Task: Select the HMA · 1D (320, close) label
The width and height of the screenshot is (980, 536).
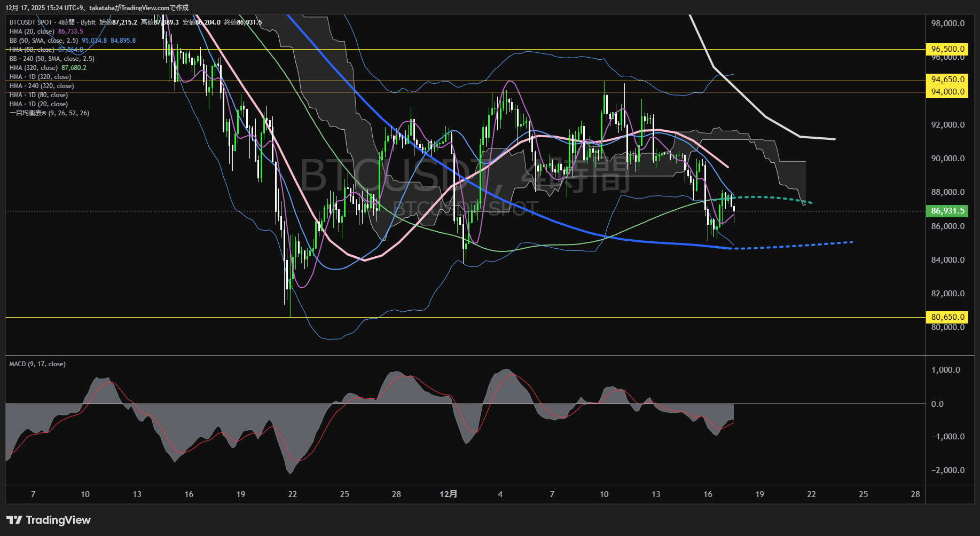Action: click(x=40, y=77)
